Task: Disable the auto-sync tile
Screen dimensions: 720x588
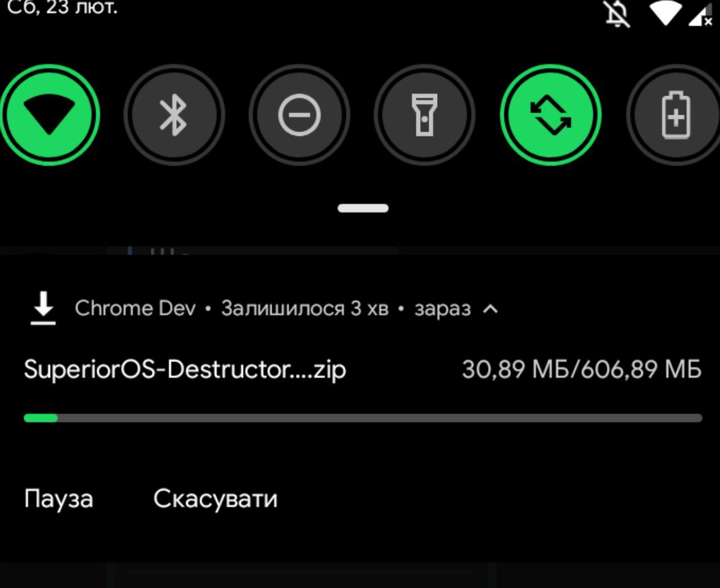Action: [x=551, y=115]
